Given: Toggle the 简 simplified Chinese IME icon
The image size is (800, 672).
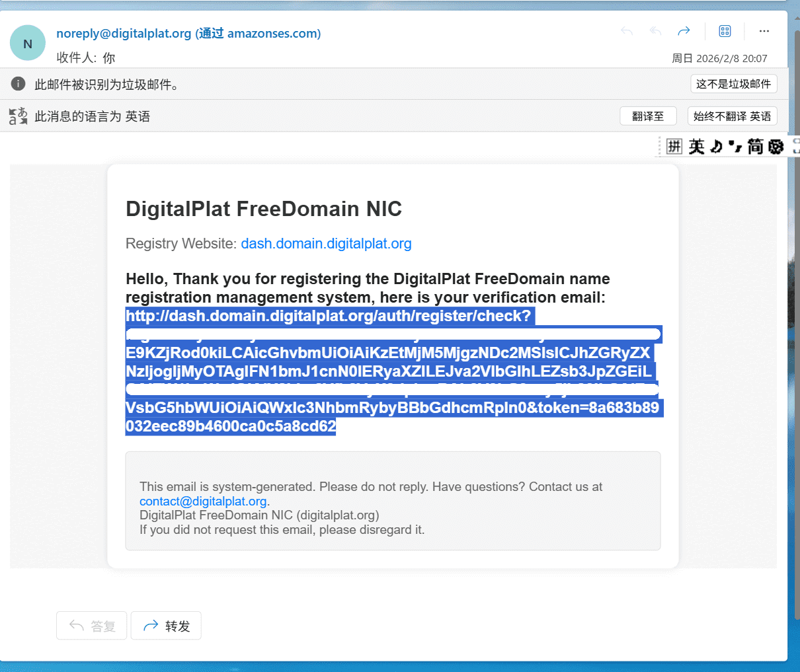Looking at the screenshot, I should tap(756, 146).
